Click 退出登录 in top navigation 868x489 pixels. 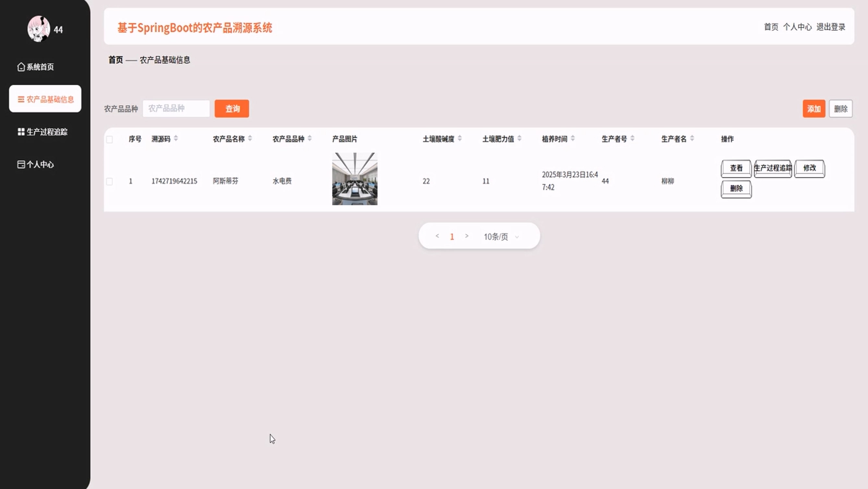[831, 27]
